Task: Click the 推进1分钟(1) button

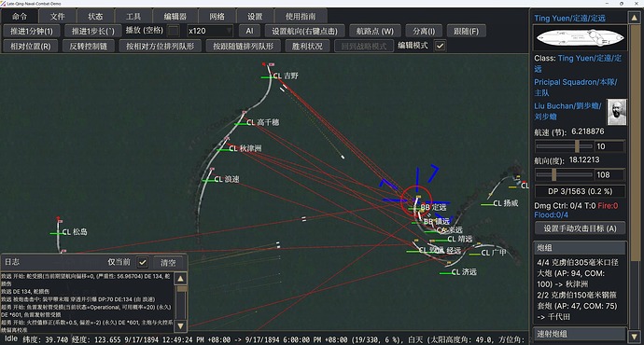Action: click(x=32, y=31)
